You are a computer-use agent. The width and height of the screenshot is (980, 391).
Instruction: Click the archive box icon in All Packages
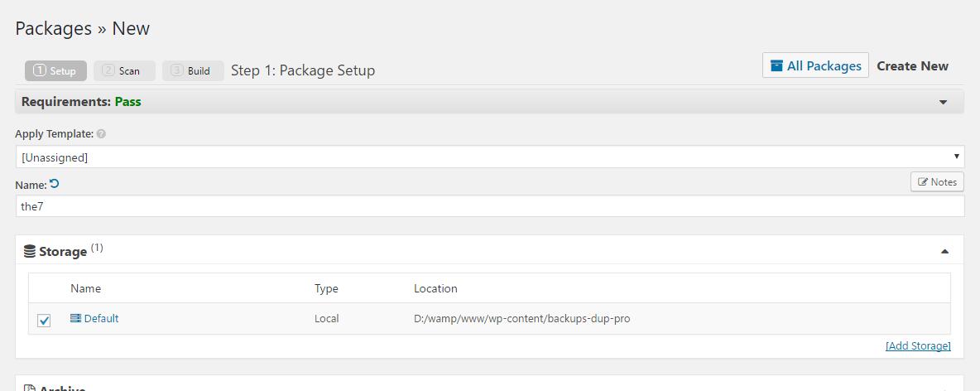[x=776, y=66]
